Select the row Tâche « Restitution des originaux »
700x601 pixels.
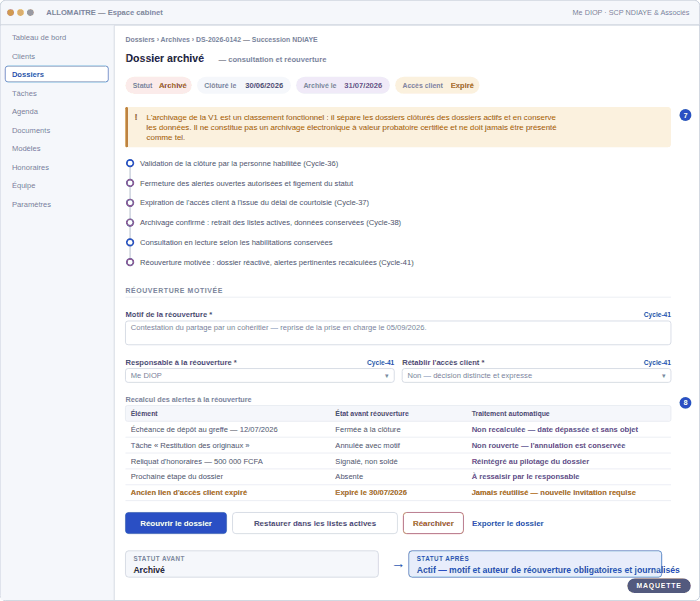coord(398,446)
